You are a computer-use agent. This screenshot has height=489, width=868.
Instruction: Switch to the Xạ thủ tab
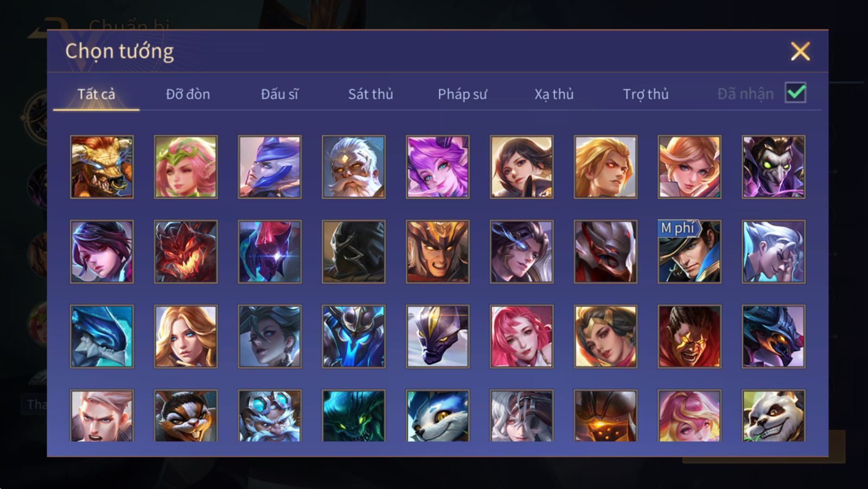click(554, 94)
